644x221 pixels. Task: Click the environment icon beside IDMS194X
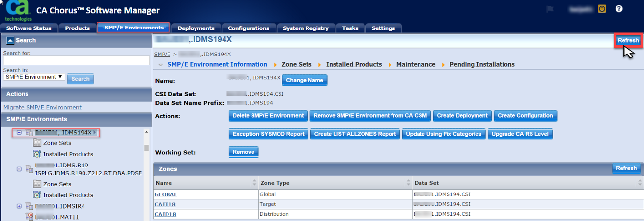[x=29, y=133]
